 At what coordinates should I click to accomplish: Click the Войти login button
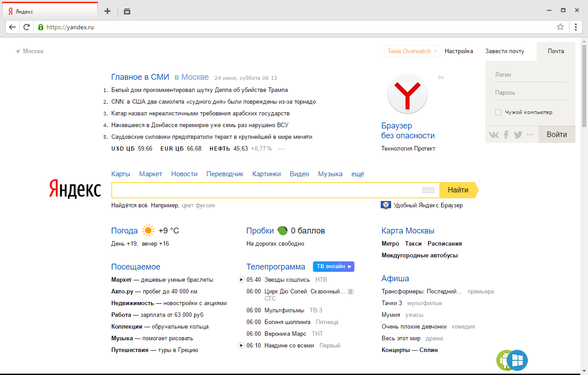(557, 134)
